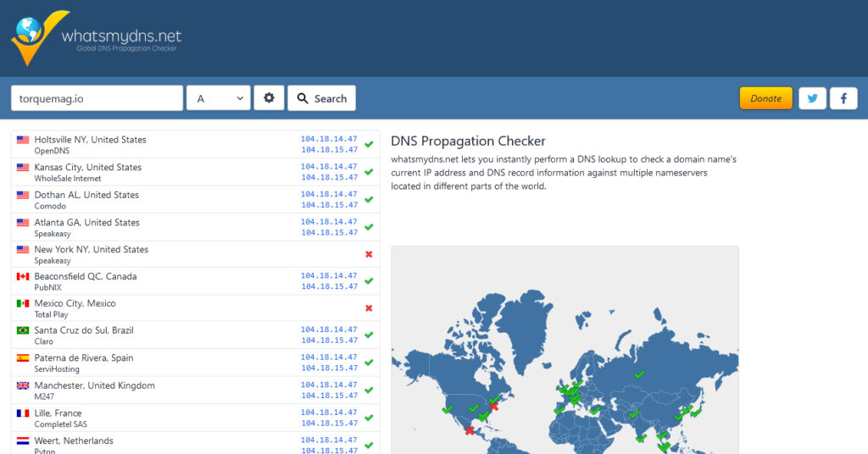Click the US flag beside Kansas City
This screenshot has width=868, height=454.
(x=23, y=168)
